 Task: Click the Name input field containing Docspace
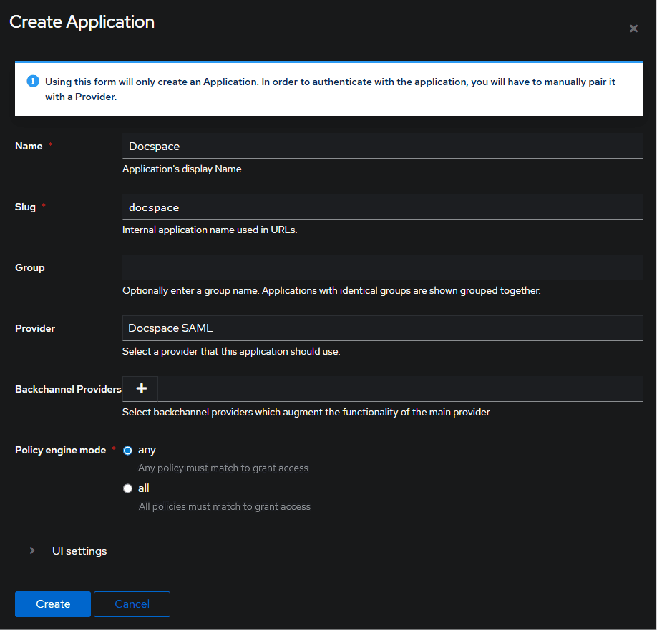[382, 146]
